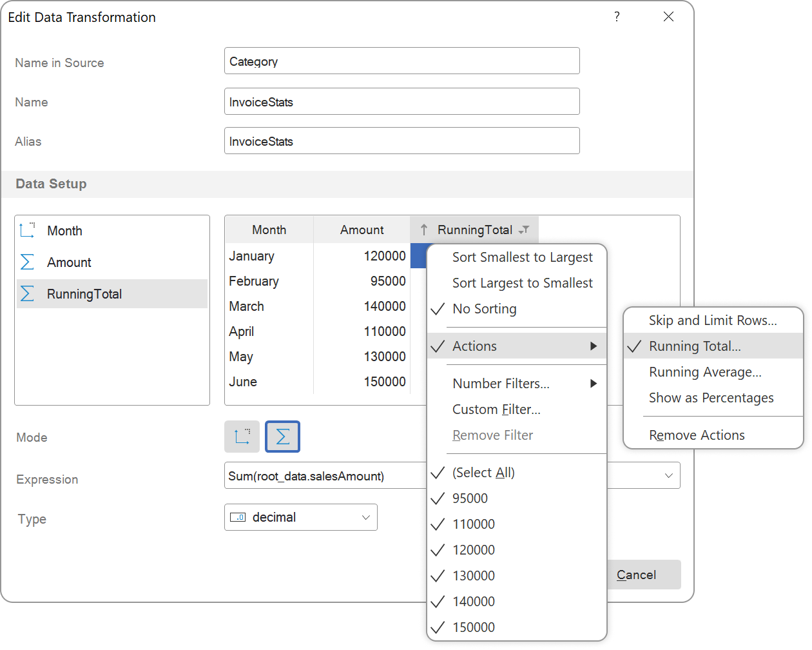Click the June row cell
The width and height of the screenshot is (812, 650).
269,382
